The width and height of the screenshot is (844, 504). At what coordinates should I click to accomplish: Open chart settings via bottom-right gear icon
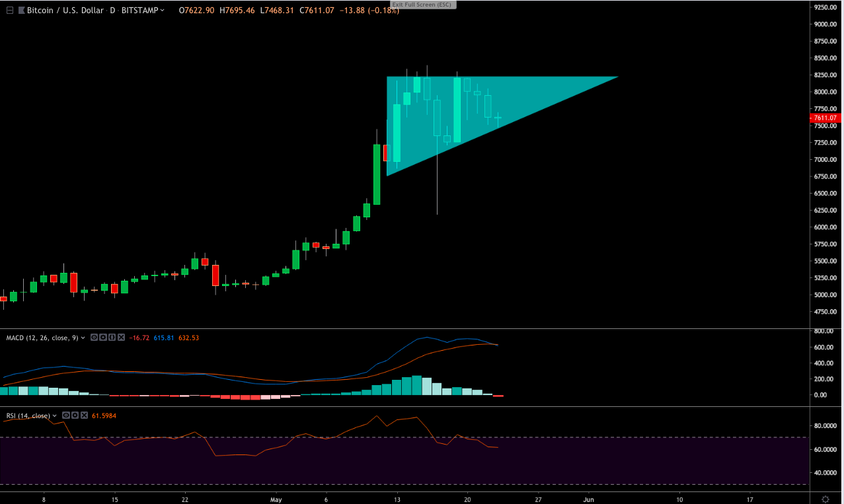click(824, 500)
